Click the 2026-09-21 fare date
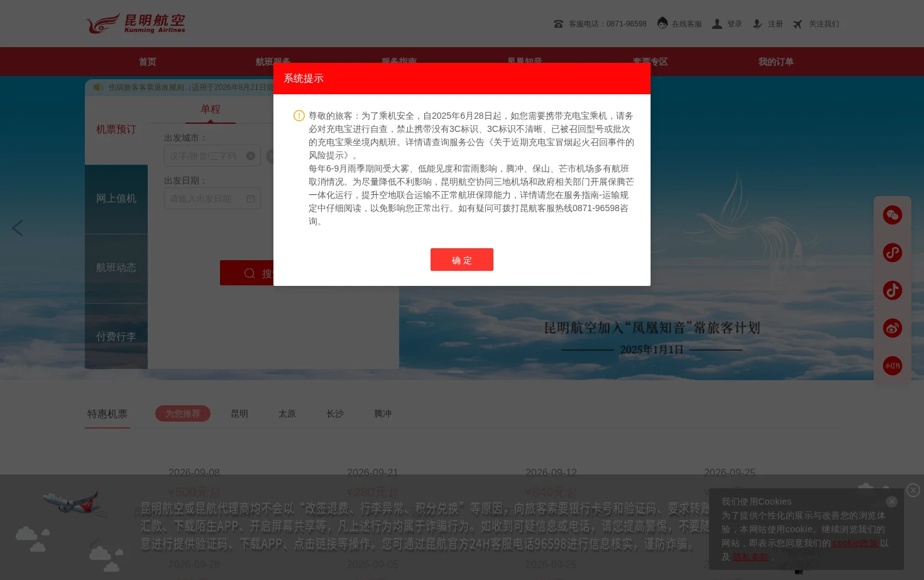Image resolution: width=924 pixels, height=580 pixels. pyautogui.click(x=373, y=473)
